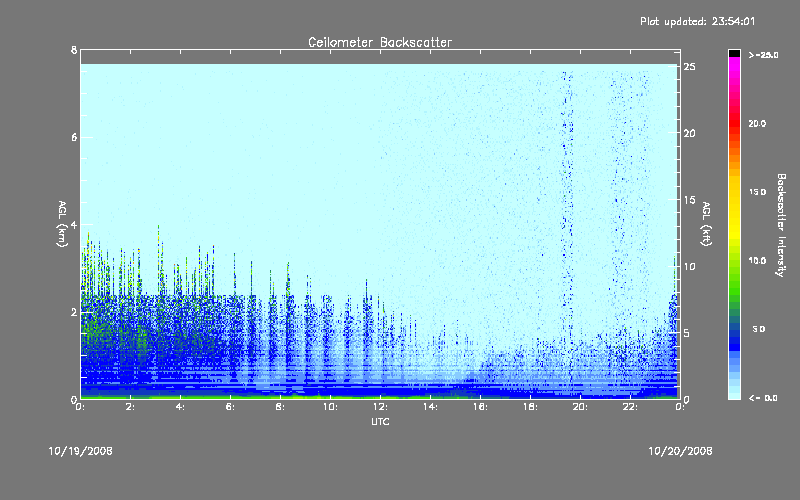Click the '10.0' colorbar tick label
800x500 pixels.
[757, 261]
